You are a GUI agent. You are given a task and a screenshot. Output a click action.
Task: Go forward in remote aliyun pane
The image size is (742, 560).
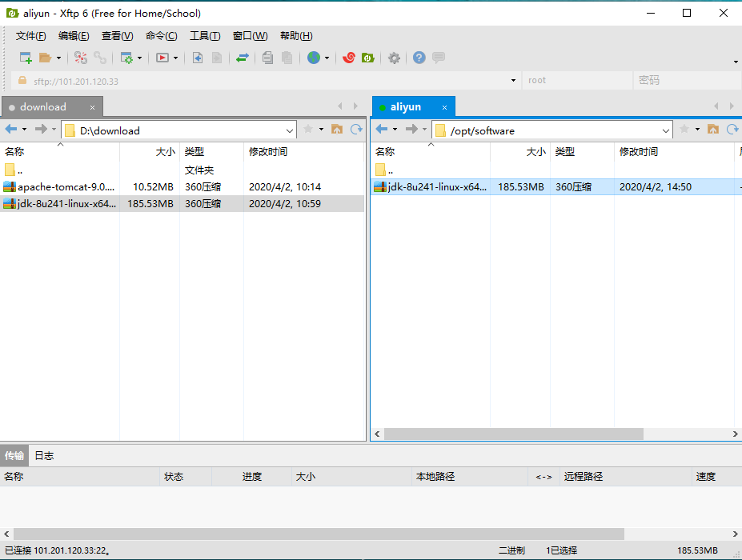(411, 129)
